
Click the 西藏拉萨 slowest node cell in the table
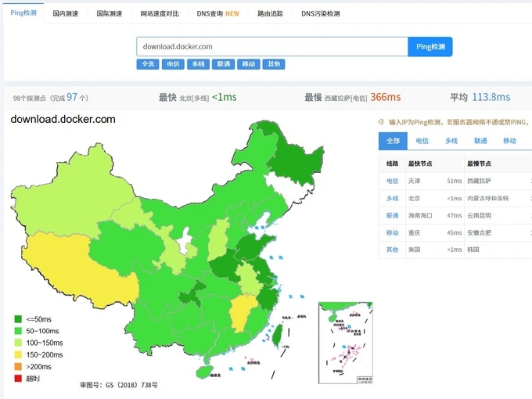click(479, 182)
